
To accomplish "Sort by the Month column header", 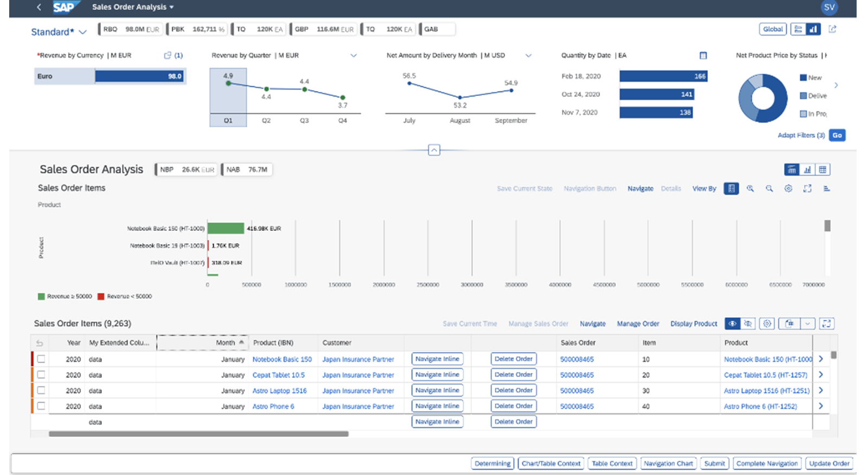I will [x=202, y=343].
